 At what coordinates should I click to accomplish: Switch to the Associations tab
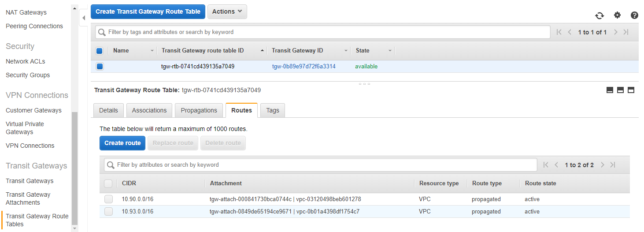(x=149, y=110)
